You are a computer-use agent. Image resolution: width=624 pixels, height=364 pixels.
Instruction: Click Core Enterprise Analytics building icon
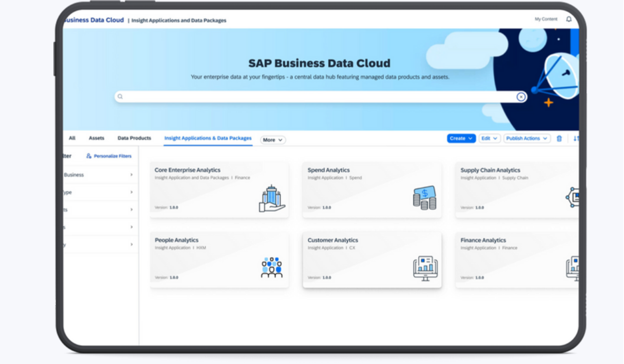272,199
